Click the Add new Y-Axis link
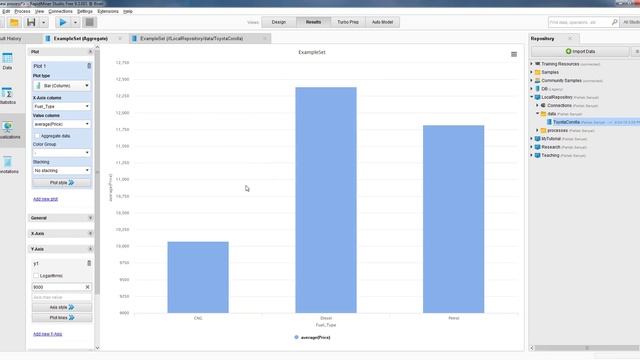 47,334
